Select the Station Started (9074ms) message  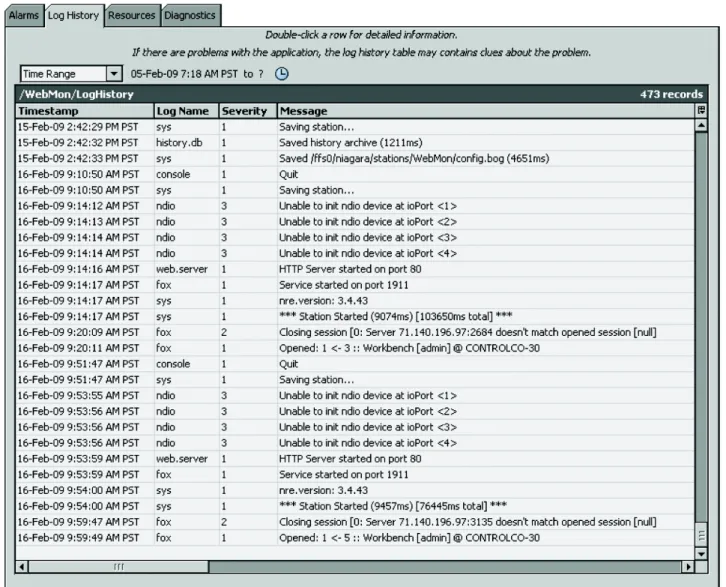tap(395, 317)
